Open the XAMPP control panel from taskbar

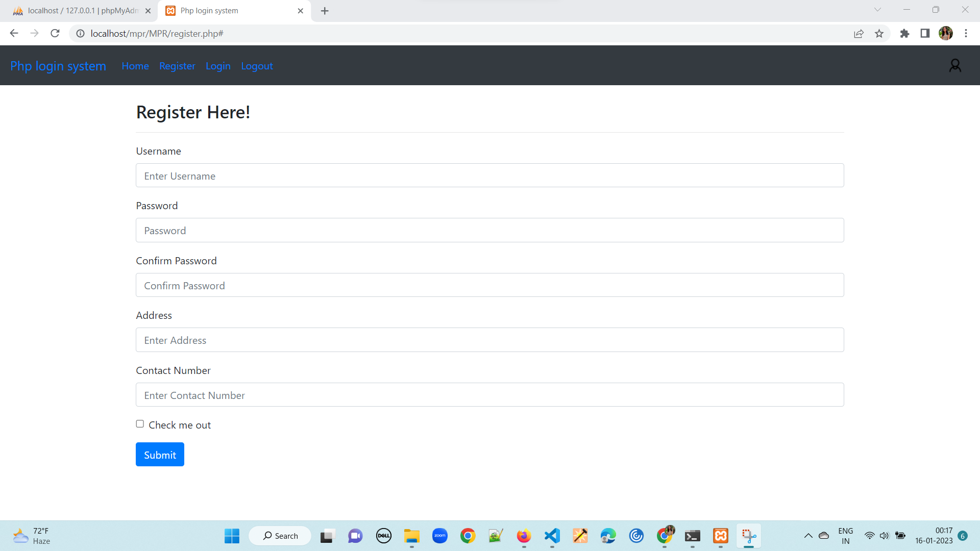coord(721,536)
